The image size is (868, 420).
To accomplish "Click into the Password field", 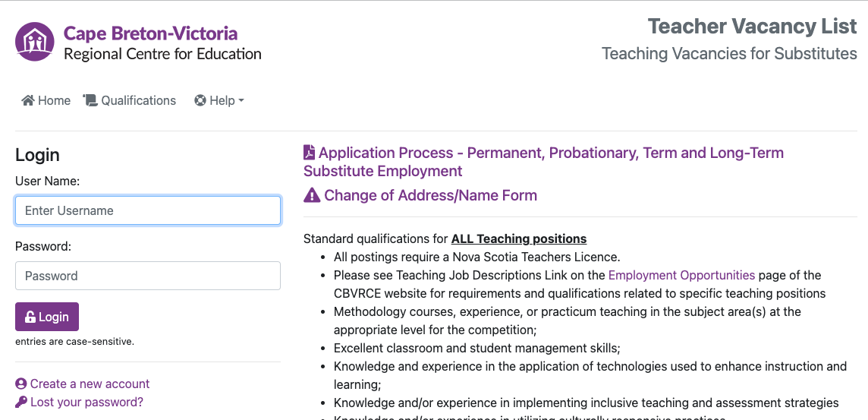I will (148, 276).
